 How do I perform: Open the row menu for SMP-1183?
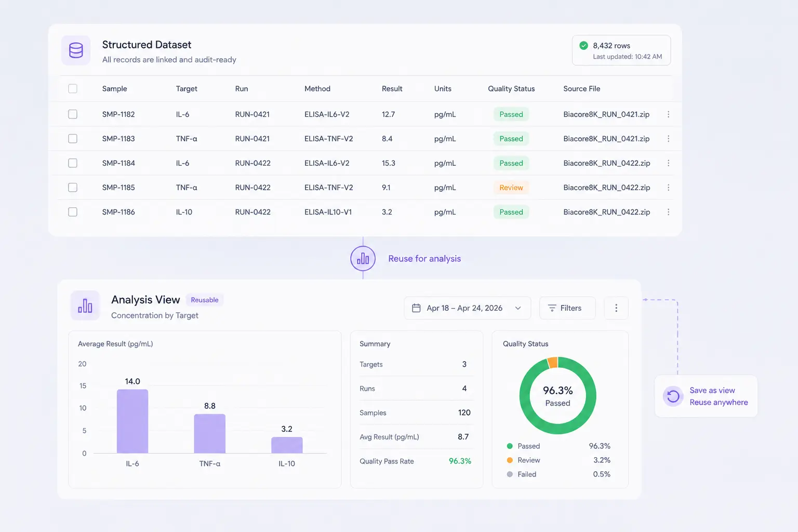[668, 139]
